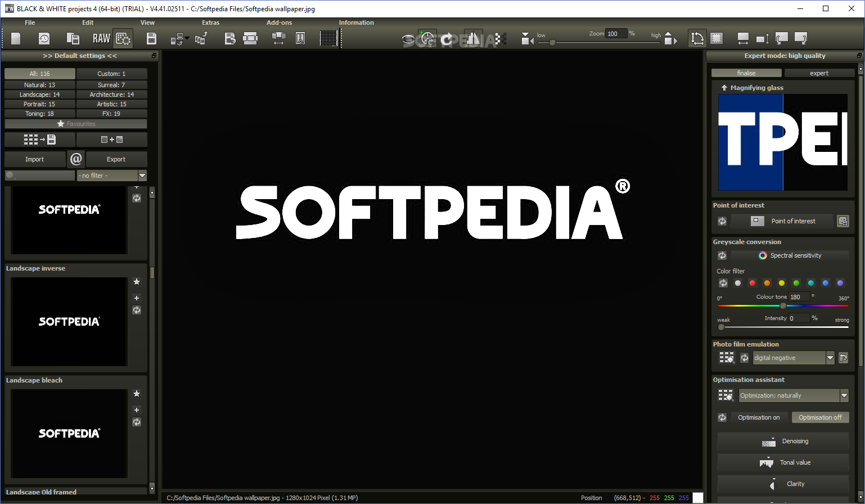Click the zoom out low icon

pos(527,38)
